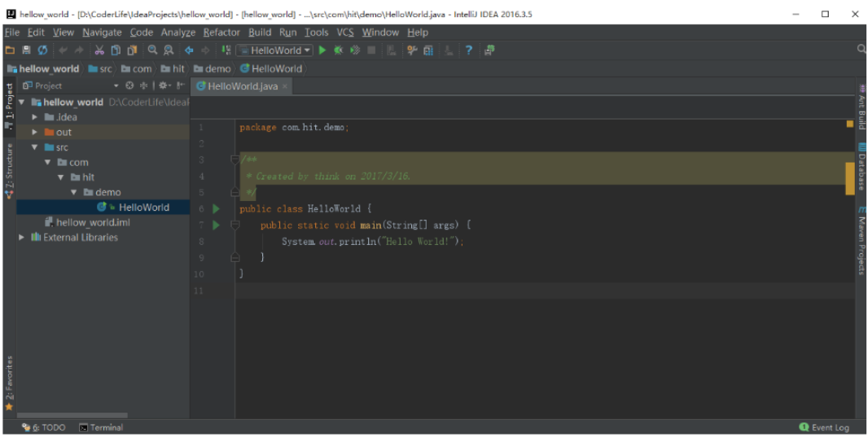This screenshot has width=868, height=437.
Task: Click the Forward navigation arrow
Action: point(205,50)
